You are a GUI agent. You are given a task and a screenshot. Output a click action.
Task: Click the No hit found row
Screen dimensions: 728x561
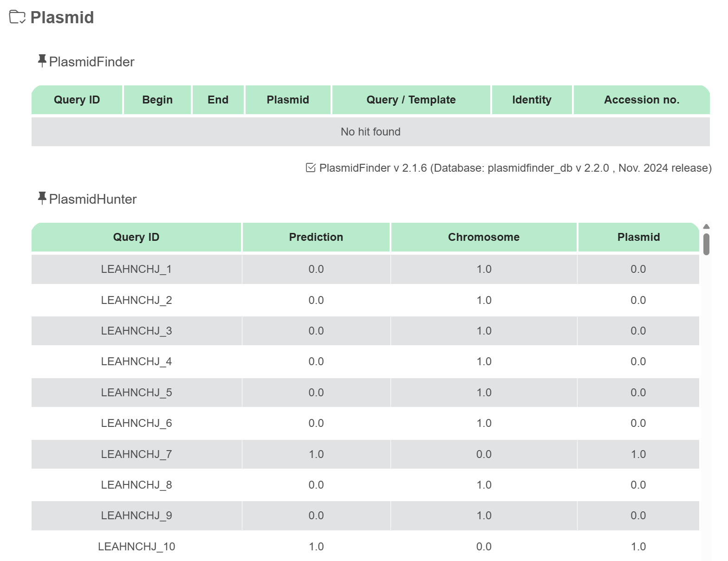(x=370, y=132)
